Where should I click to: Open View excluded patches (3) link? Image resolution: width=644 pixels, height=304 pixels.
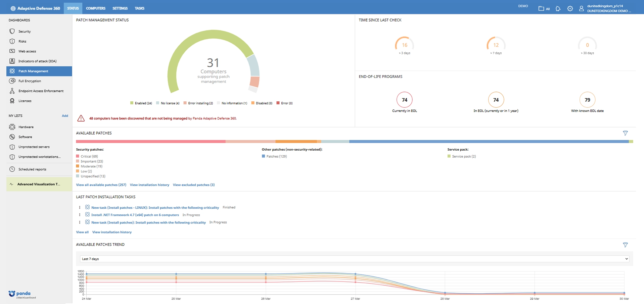tap(193, 185)
